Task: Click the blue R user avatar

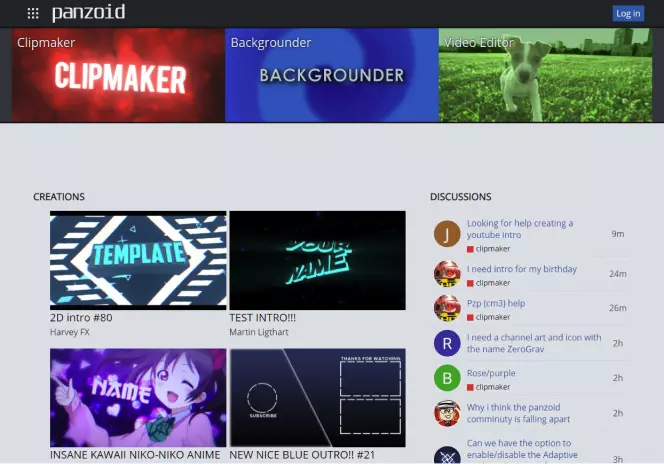Action: click(447, 343)
